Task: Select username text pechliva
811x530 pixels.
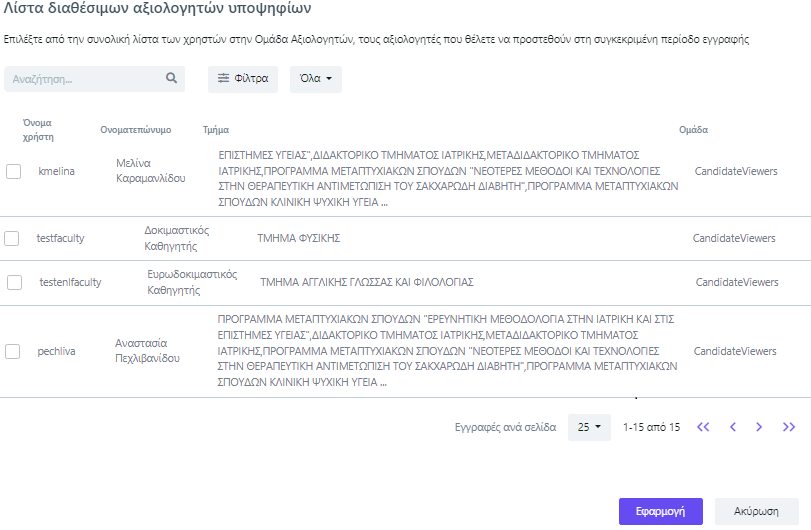Action: pos(56,352)
